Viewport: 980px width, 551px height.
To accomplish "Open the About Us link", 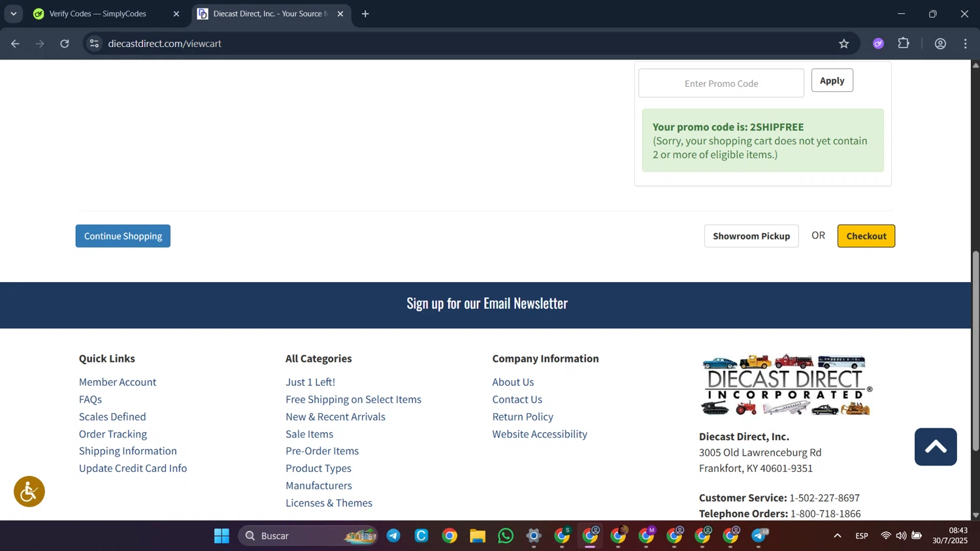I will pos(513,382).
